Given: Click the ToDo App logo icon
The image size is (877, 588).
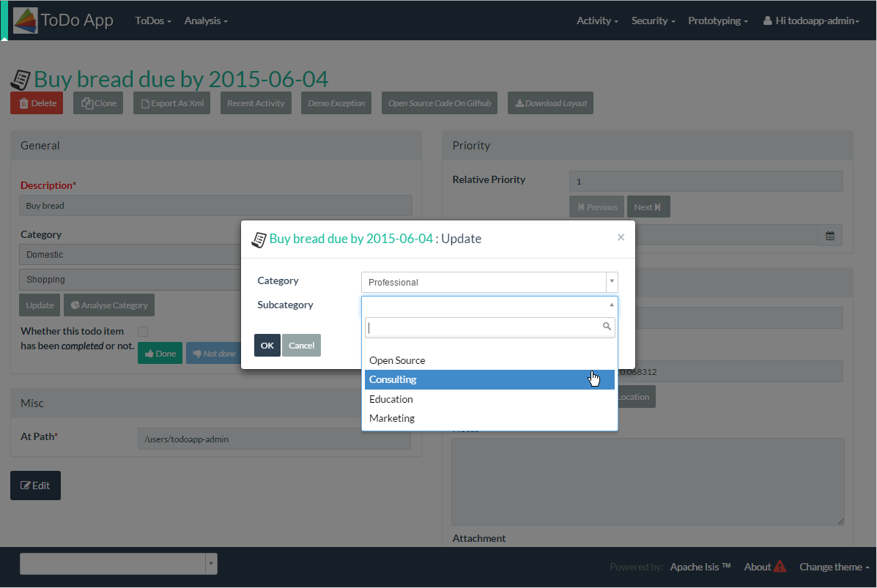Looking at the screenshot, I should click(26, 21).
